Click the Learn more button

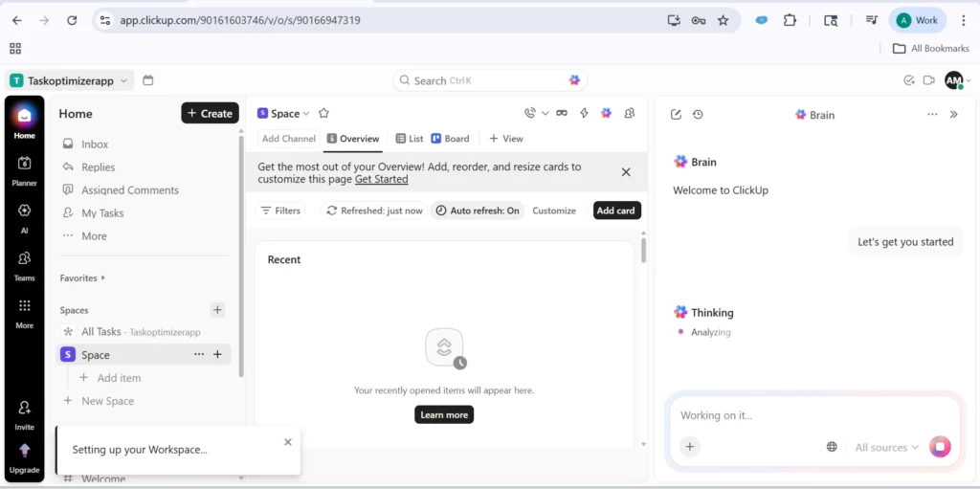click(444, 414)
